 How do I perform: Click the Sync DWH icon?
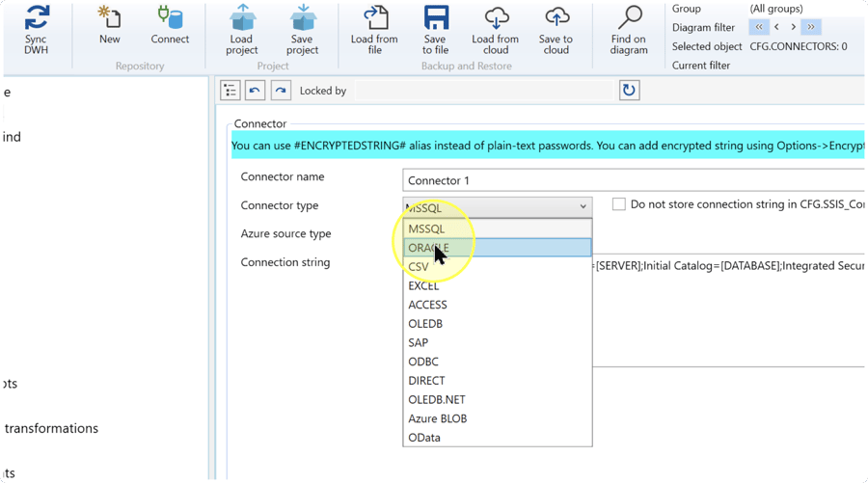coord(36,31)
